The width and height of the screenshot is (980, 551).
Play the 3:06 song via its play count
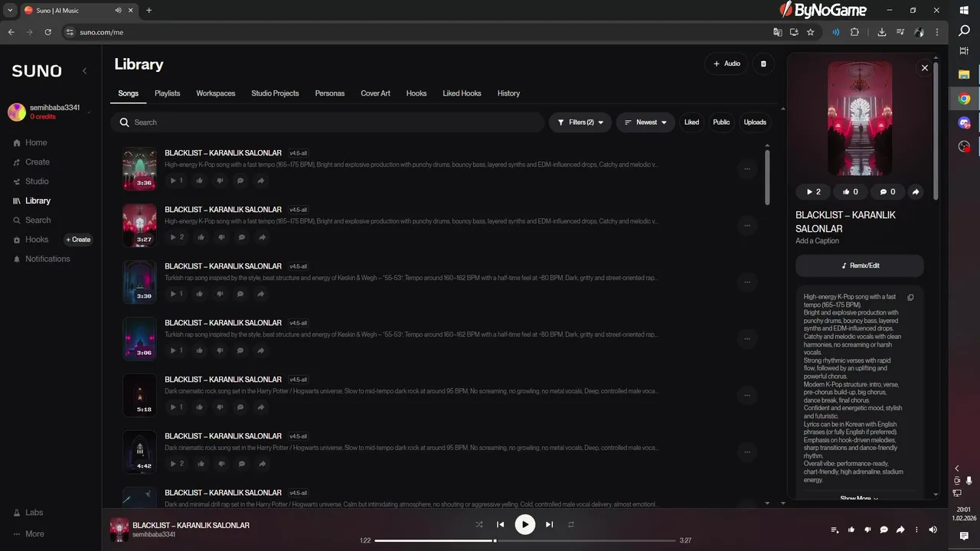click(176, 350)
